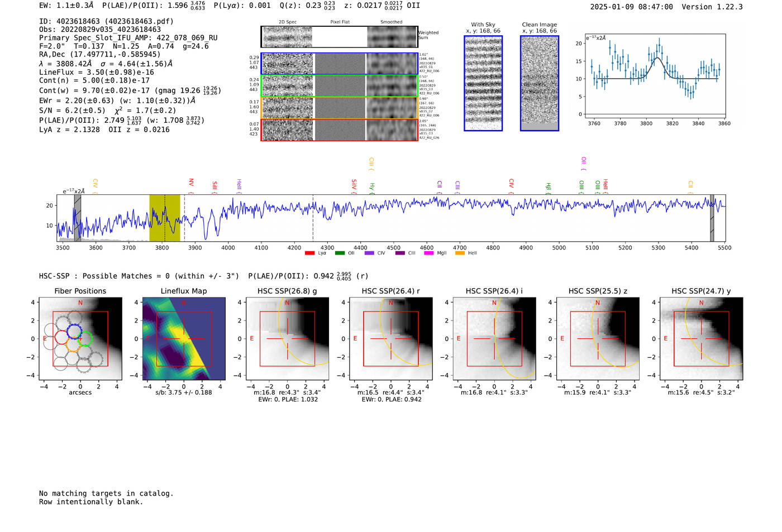Open the HSC SSP(25.5) z image

[x=598, y=338]
